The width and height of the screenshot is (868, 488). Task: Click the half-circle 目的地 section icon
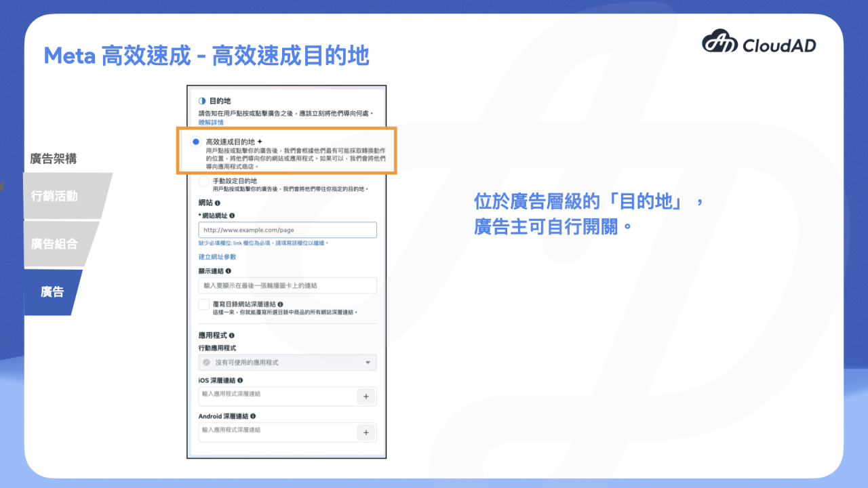pyautogui.click(x=202, y=101)
